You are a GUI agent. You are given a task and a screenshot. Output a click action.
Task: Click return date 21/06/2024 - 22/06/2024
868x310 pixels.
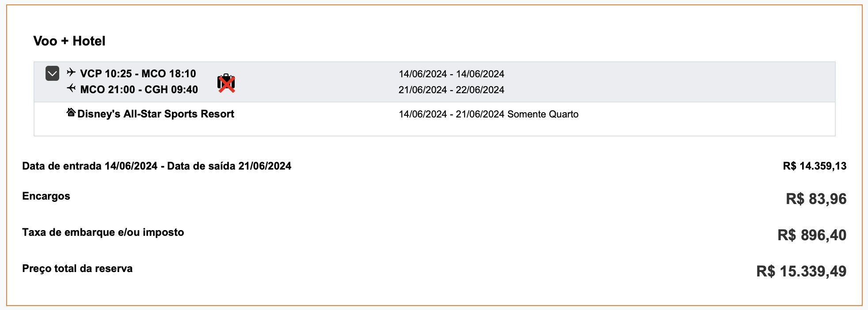tap(451, 90)
